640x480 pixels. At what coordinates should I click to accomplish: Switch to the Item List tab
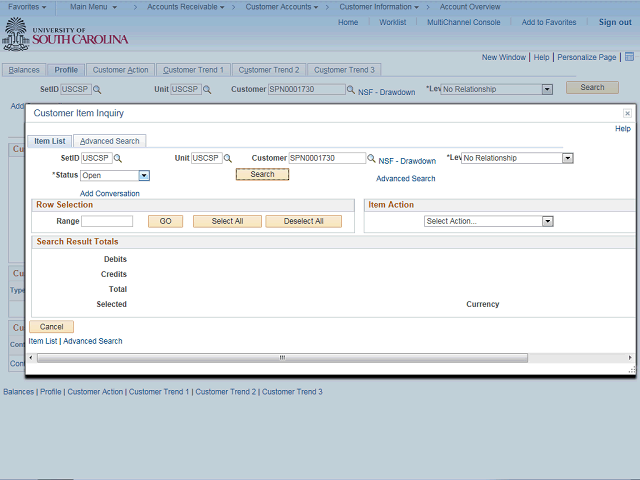pyautogui.click(x=49, y=141)
